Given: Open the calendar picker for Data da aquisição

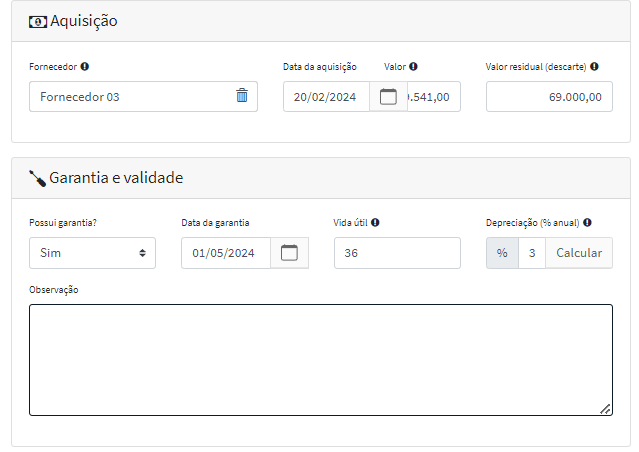Looking at the screenshot, I should [388, 97].
